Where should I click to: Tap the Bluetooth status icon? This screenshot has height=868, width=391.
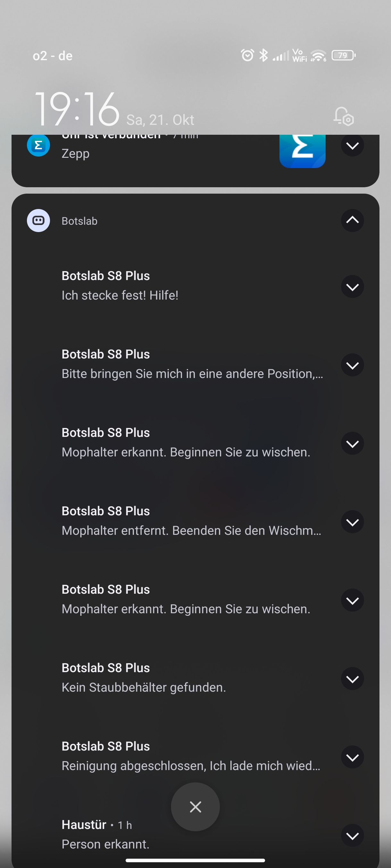click(x=263, y=55)
